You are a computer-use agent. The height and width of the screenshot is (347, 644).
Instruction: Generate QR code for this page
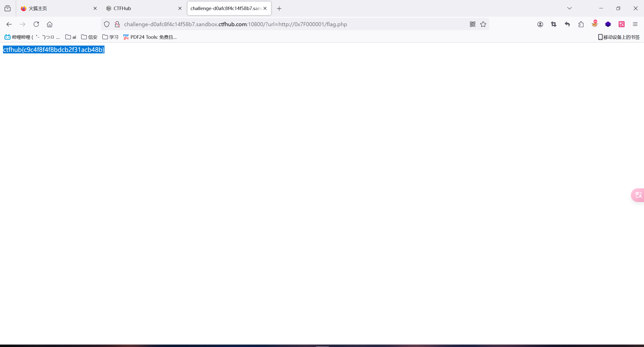473,24
